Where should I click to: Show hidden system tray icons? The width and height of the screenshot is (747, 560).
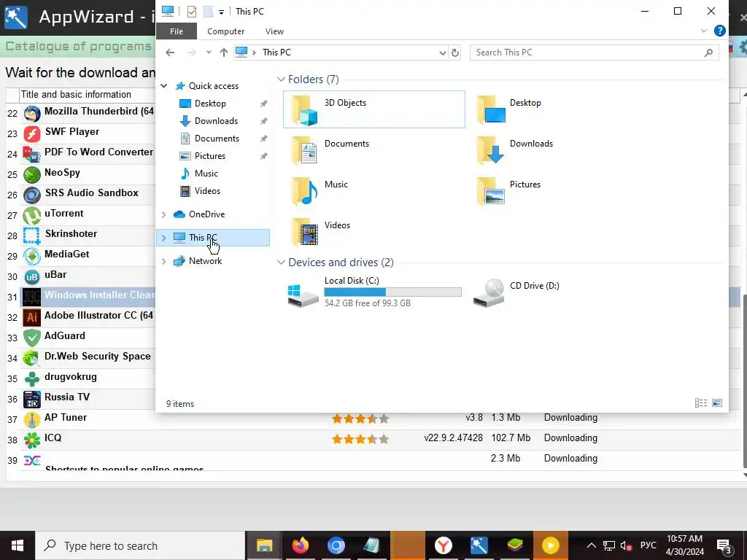[x=591, y=545]
